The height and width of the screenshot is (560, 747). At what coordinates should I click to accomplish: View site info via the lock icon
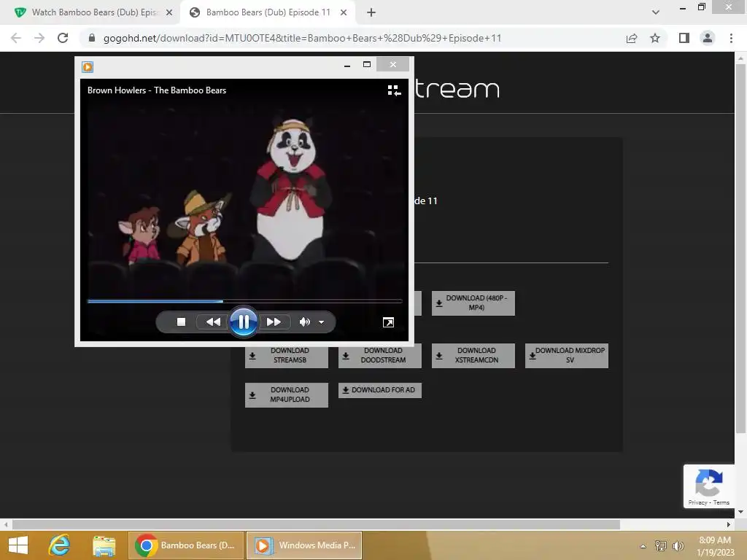coord(92,38)
